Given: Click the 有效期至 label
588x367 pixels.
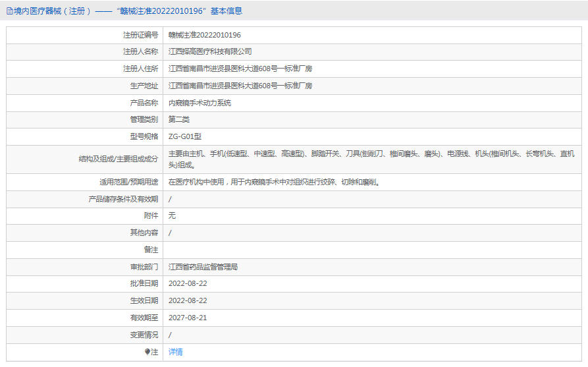Looking at the screenshot, I should [x=144, y=318].
